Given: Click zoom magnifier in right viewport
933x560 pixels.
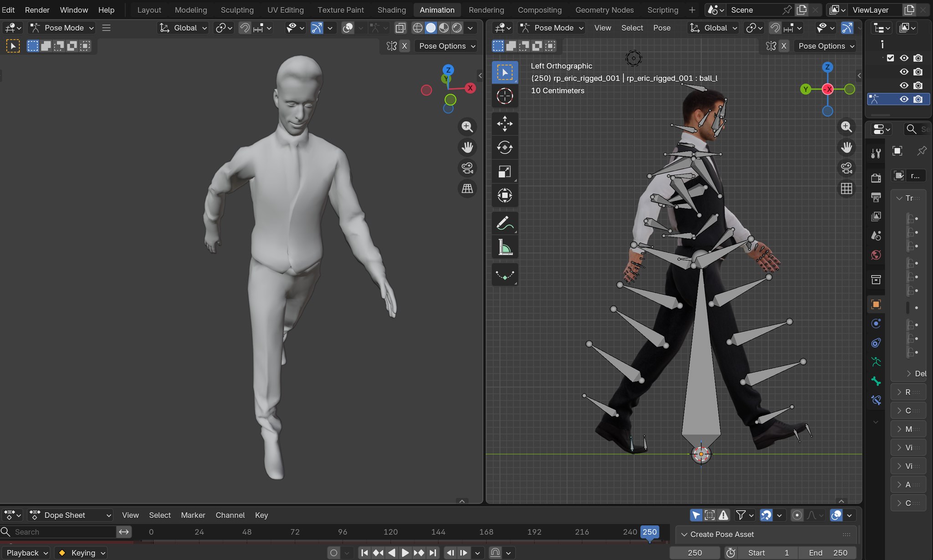Looking at the screenshot, I should [846, 127].
